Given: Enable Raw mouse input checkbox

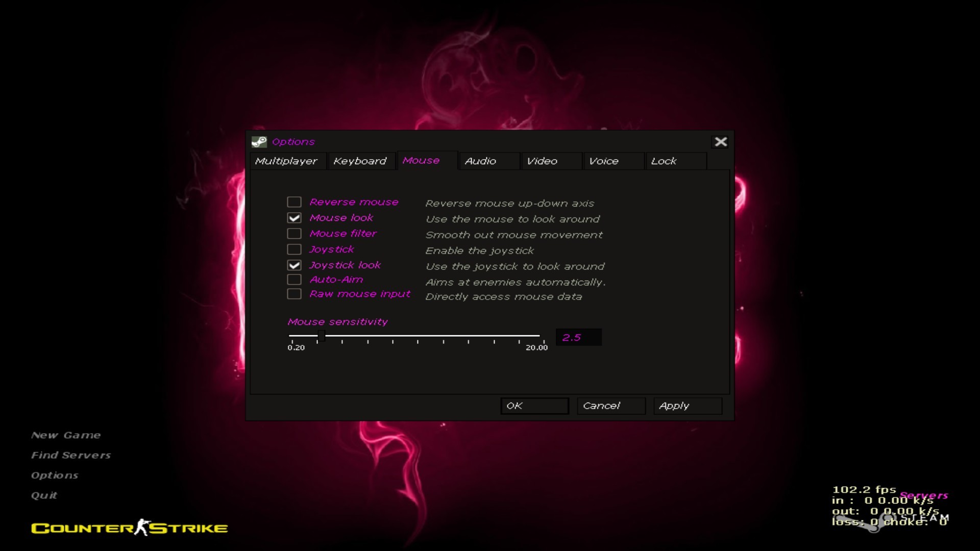Looking at the screenshot, I should tap(294, 294).
